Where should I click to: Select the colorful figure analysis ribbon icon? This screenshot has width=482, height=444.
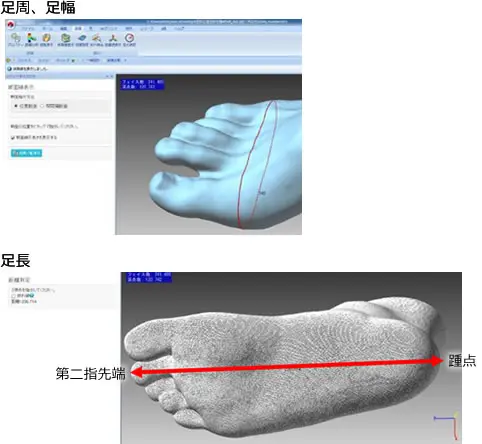click(x=31, y=38)
